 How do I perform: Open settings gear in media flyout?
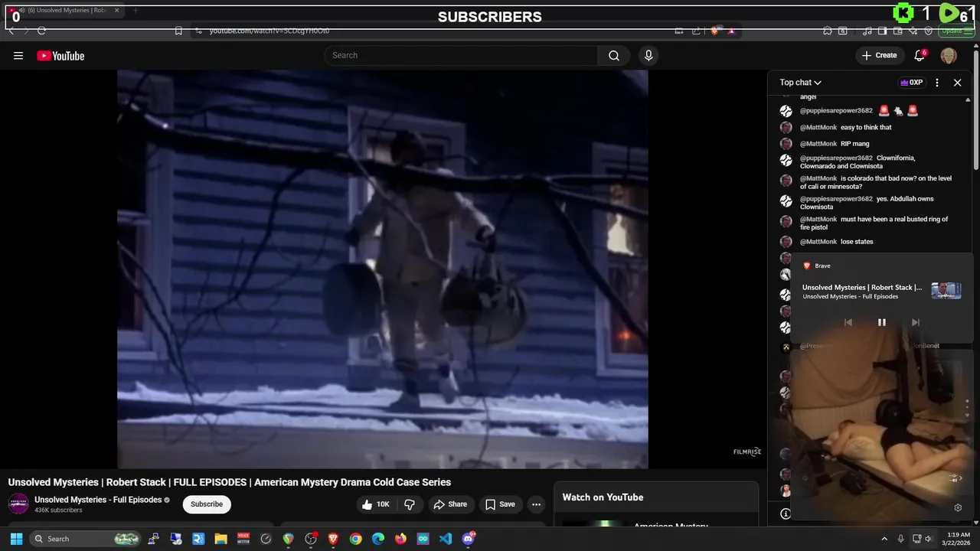[958, 507]
